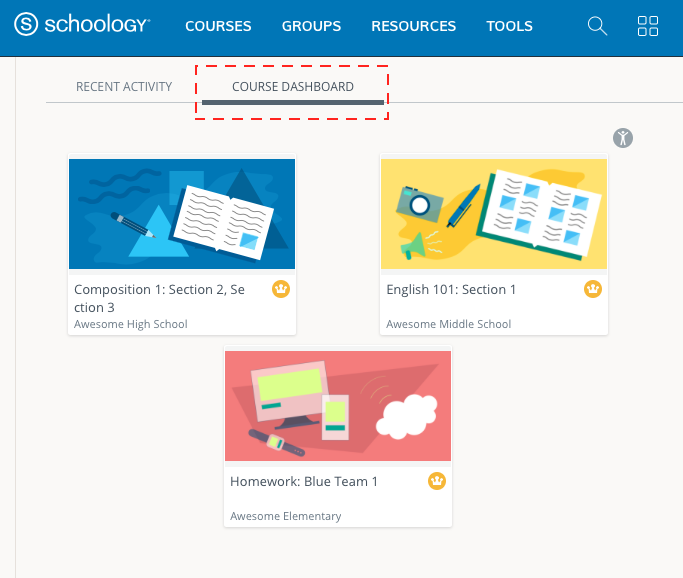Screen dimensions: 683x578
Task: Click the pink Homework Blue Team image
Action: 338,406
